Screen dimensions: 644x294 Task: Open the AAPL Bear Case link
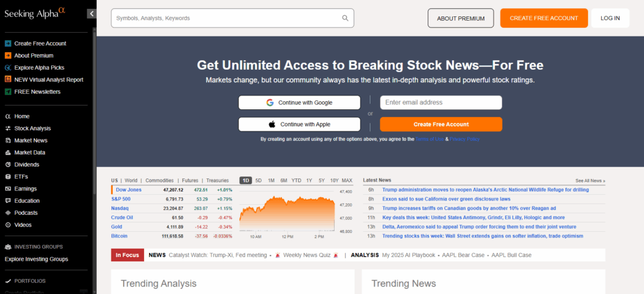[x=464, y=255]
